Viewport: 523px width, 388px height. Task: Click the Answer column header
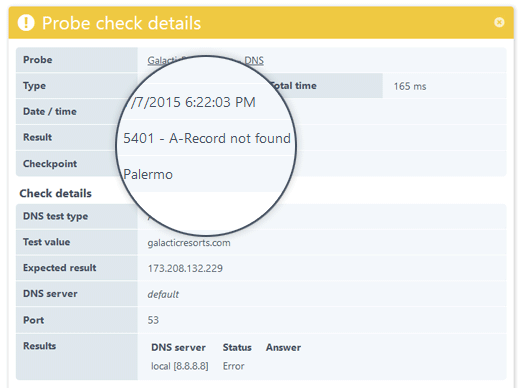coord(283,348)
